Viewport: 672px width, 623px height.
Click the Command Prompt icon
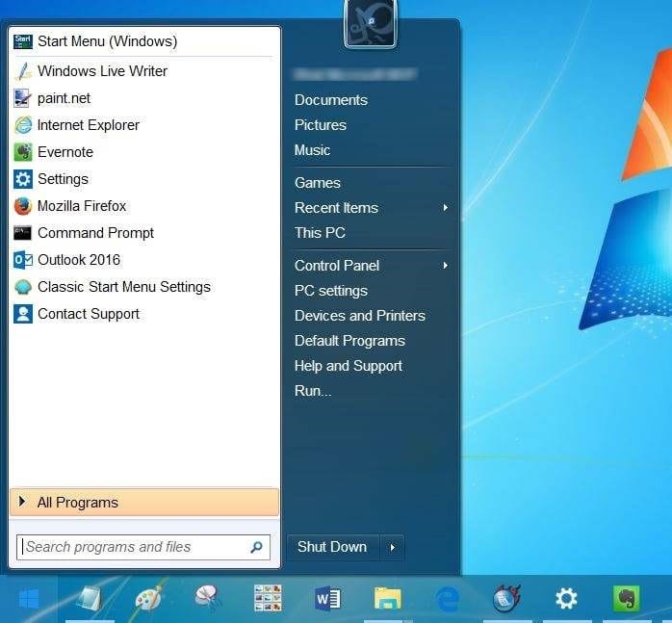[x=23, y=233]
